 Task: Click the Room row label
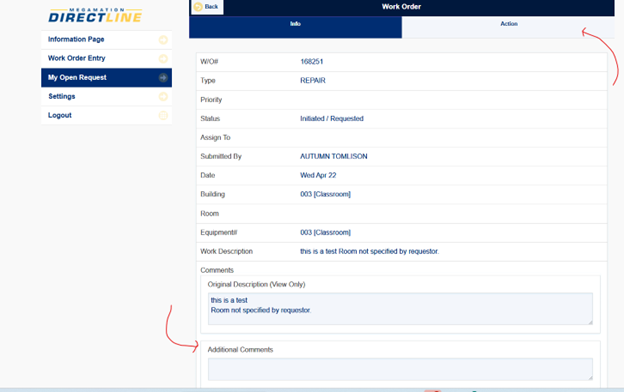click(210, 214)
